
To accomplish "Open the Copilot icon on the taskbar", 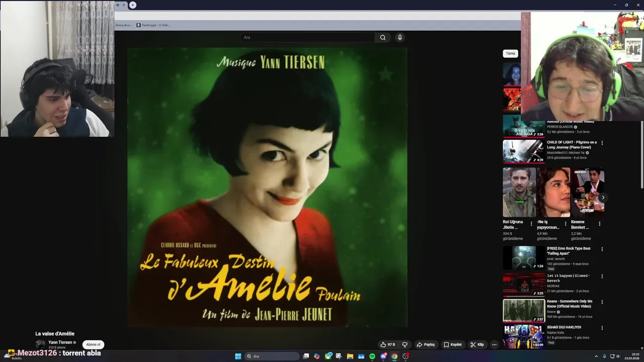I will pyautogui.click(x=317, y=356).
